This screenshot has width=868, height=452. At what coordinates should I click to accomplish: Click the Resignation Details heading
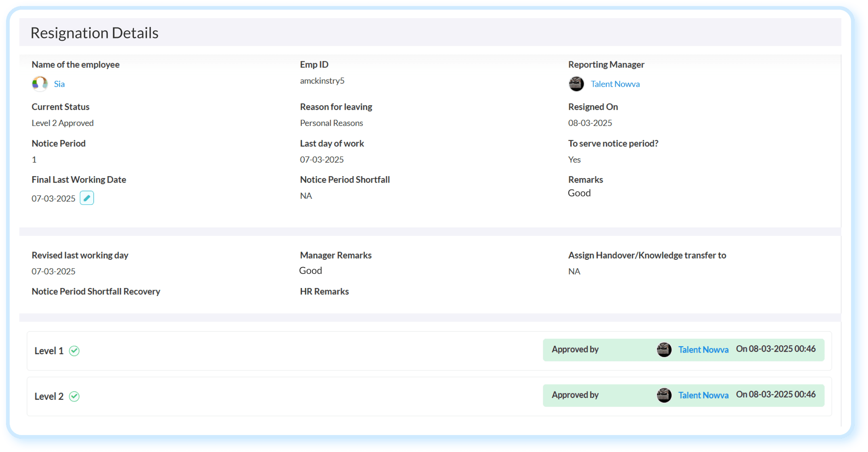pyautogui.click(x=94, y=33)
